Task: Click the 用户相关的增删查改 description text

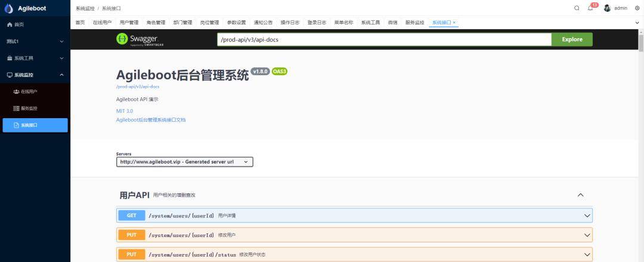Action: point(174,195)
